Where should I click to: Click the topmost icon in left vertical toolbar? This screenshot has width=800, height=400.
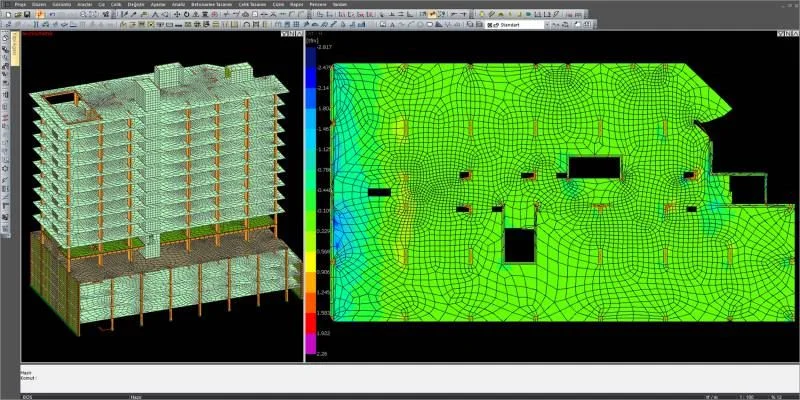(5, 37)
